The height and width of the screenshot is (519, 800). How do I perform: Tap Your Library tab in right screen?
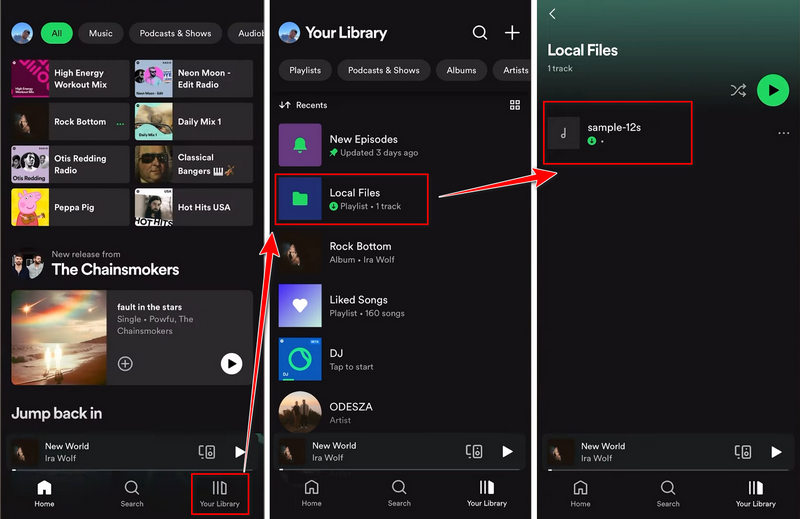[x=756, y=493]
